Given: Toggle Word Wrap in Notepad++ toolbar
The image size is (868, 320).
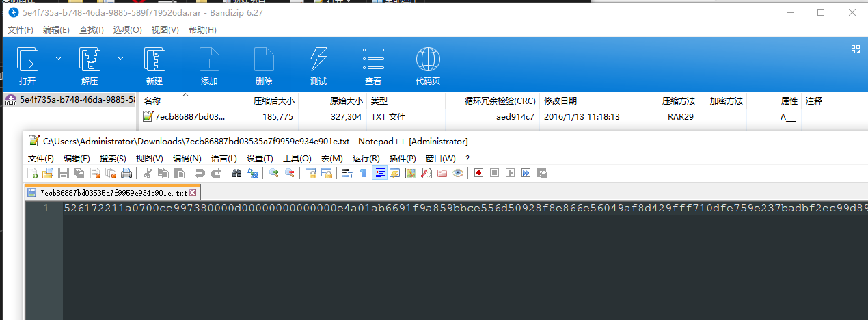Looking at the screenshot, I should coord(347,173).
